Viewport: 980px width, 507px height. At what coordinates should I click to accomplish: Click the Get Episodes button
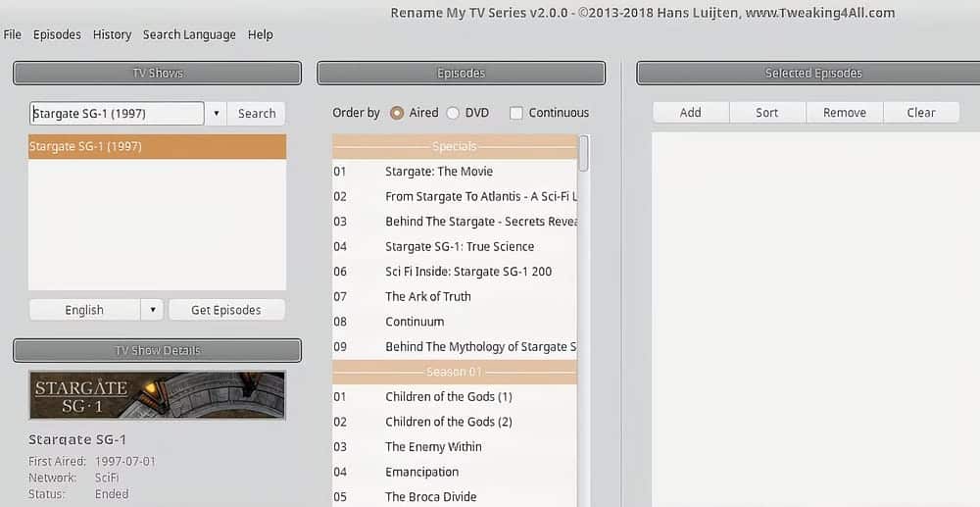click(226, 310)
